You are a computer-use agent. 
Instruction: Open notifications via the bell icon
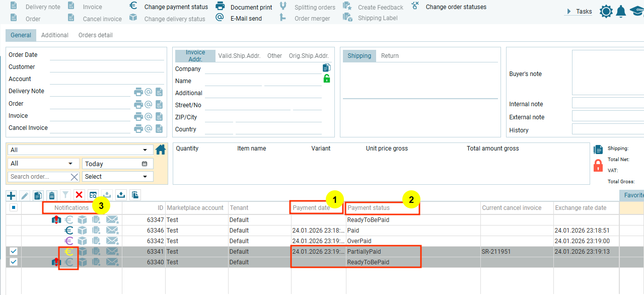621,11
